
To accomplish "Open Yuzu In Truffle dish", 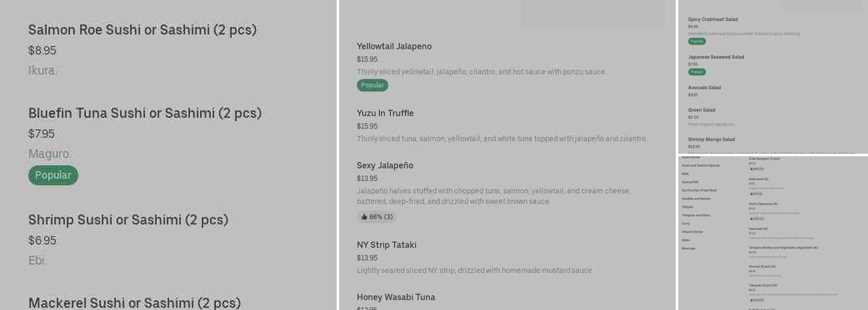I will [385, 113].
